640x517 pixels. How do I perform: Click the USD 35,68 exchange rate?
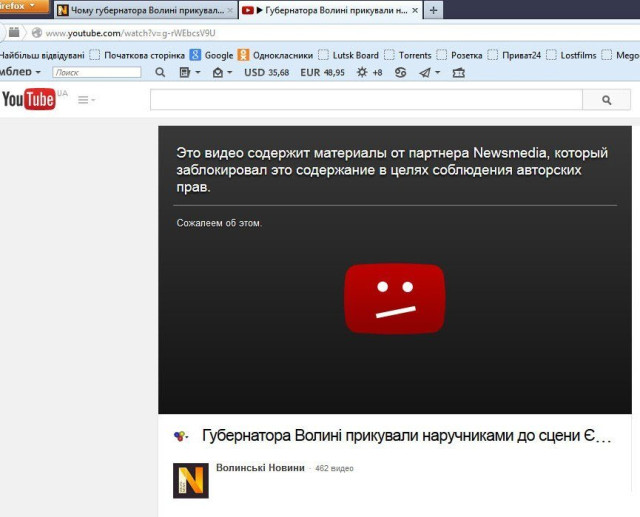pos(268,73)
